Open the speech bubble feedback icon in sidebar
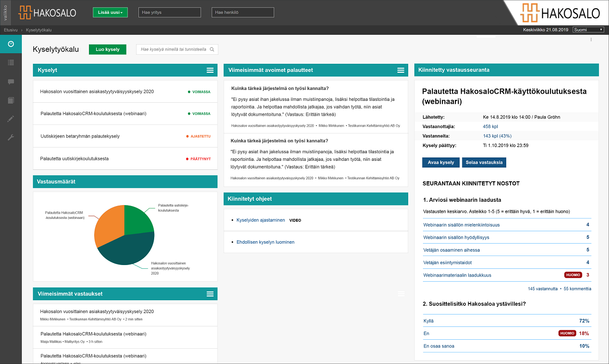The image size is (609, 364). coord(11,81)
